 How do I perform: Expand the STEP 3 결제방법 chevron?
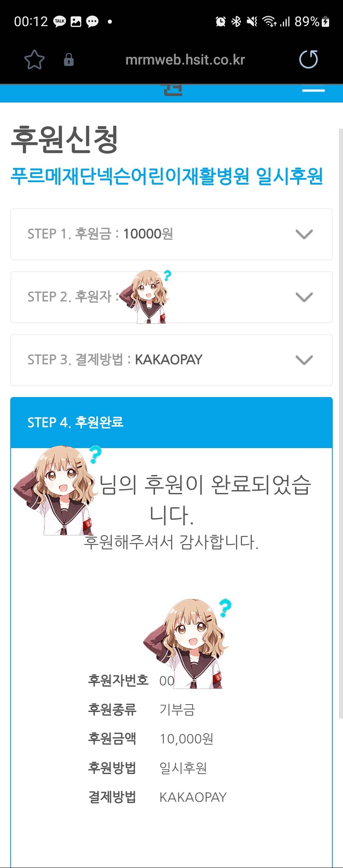(x=304, y=360)
